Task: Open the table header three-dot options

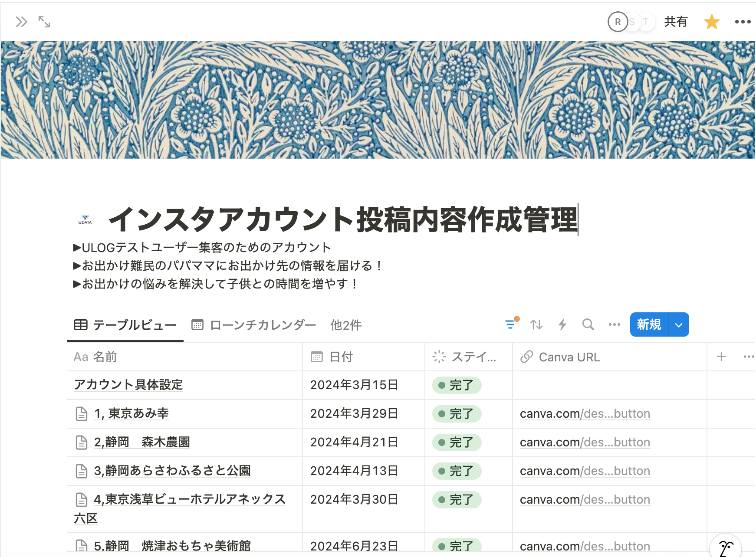Action: [x=749, y=357]
